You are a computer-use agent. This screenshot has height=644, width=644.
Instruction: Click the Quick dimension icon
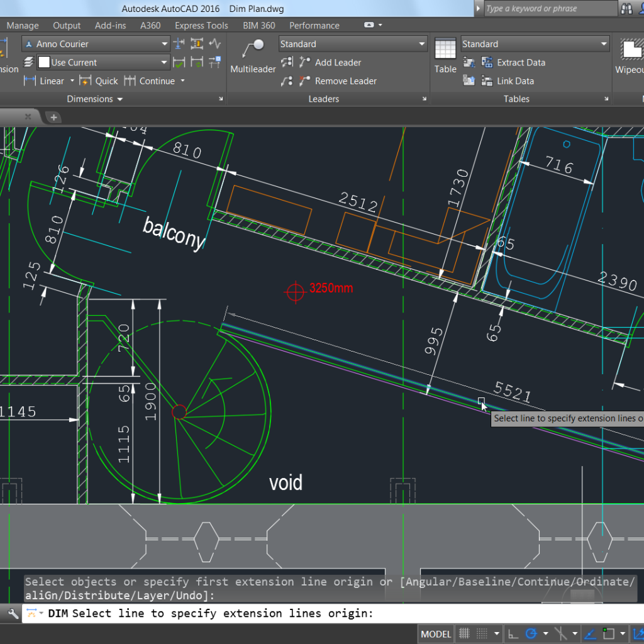coord(86,80)
